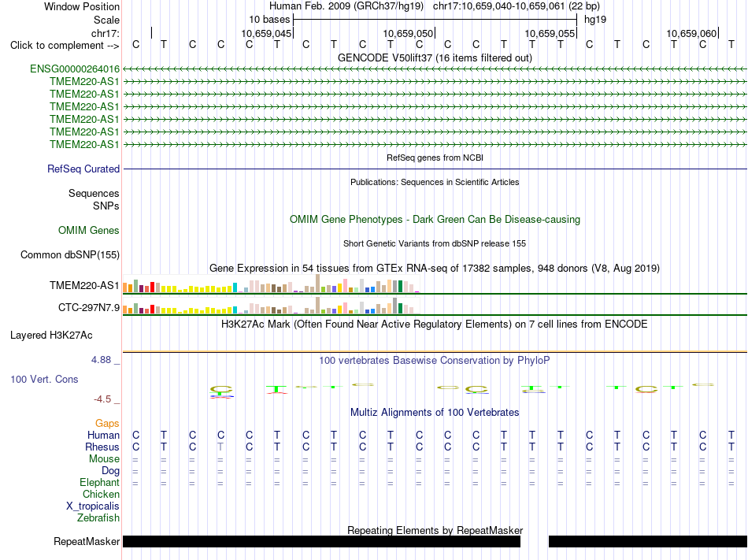Viewport: 748px width, 560px height.
Task: Click 'Publications: Sequences in Scientific Articles' title
Action: (x=435, y=182)
